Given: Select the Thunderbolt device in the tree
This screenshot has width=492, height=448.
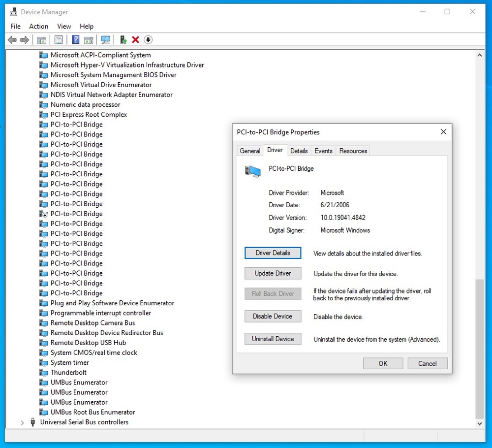Looking at the screenshot, I should click(x=68, y=373).
